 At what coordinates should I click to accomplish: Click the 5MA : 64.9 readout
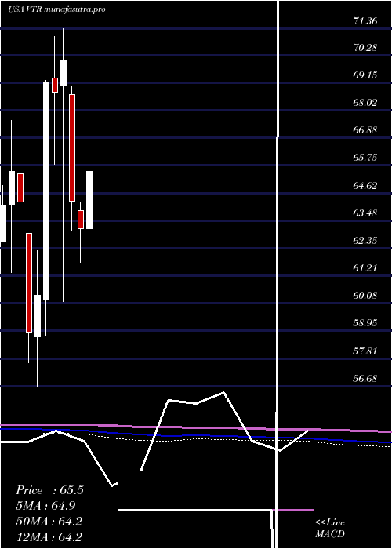coord(45,506)
